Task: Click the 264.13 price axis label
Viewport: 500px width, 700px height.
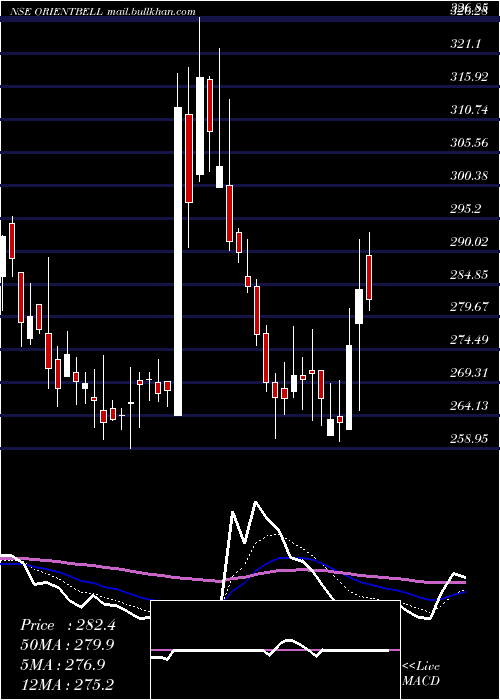Action: pyautogui.click(x=469, y=406)
